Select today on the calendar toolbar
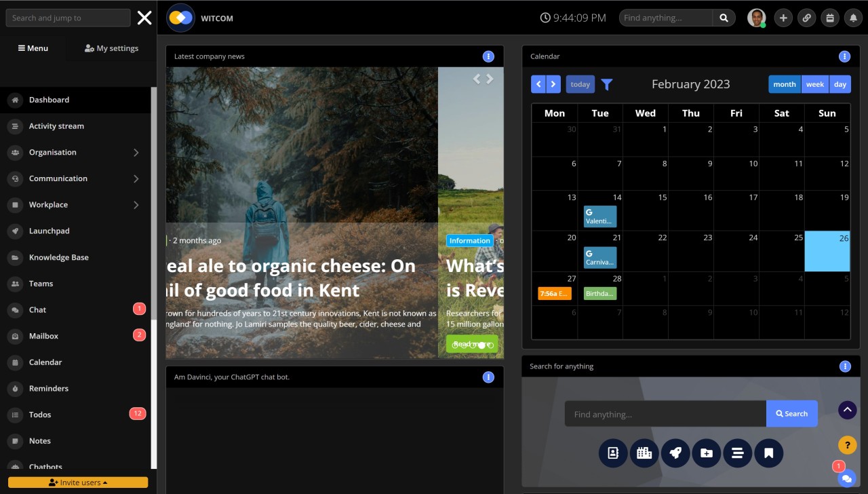The width and height of the screenshot is (868, 494). (580, 84)
